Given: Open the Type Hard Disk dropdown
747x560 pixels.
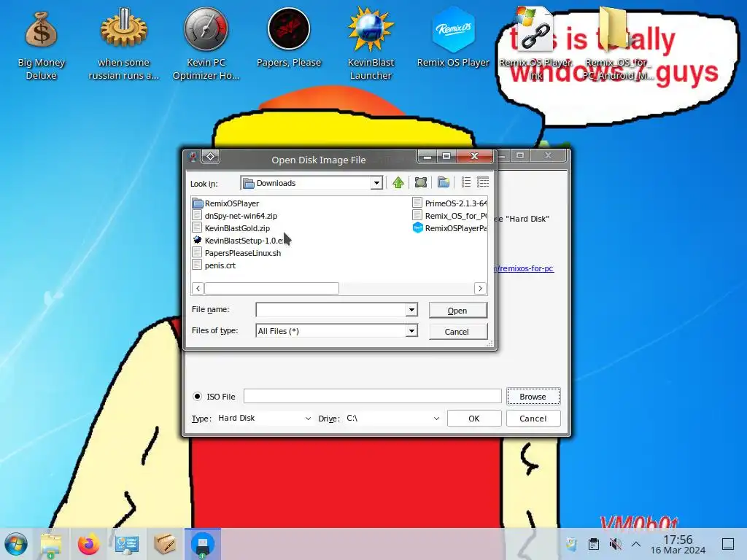Looking at the screenshot, I should click(264, 418).
